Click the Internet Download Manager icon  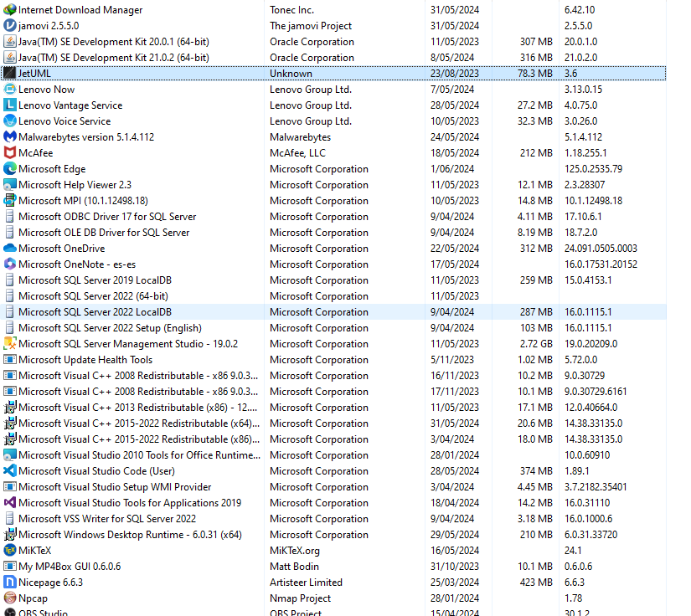pos(10,10)
